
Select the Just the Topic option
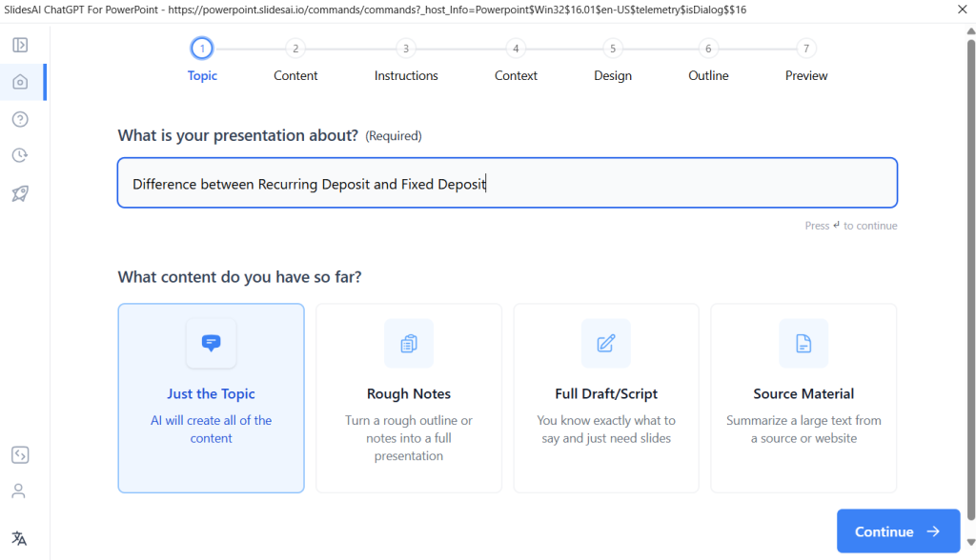(211, 398)
